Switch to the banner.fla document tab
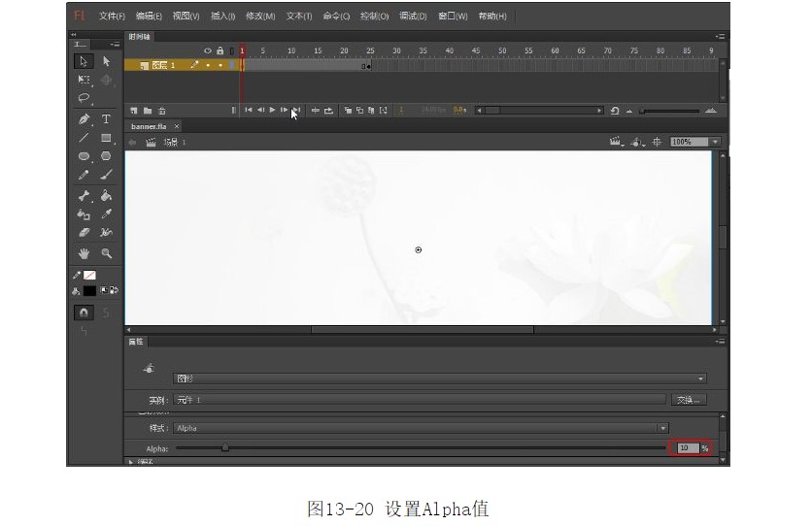812x526 pixels. pos(150,126)
